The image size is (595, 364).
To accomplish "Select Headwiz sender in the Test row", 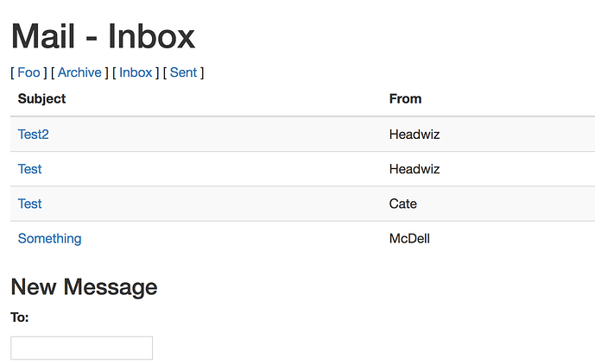I will click(x=415, y=169).
